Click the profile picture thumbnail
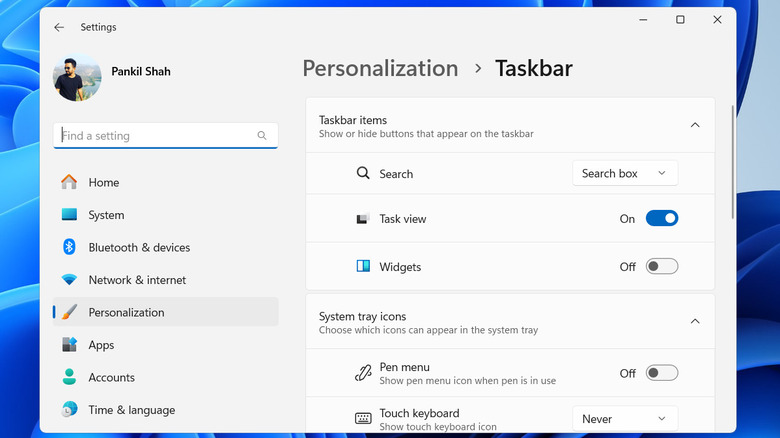780x438 pixels. [77, 77]
